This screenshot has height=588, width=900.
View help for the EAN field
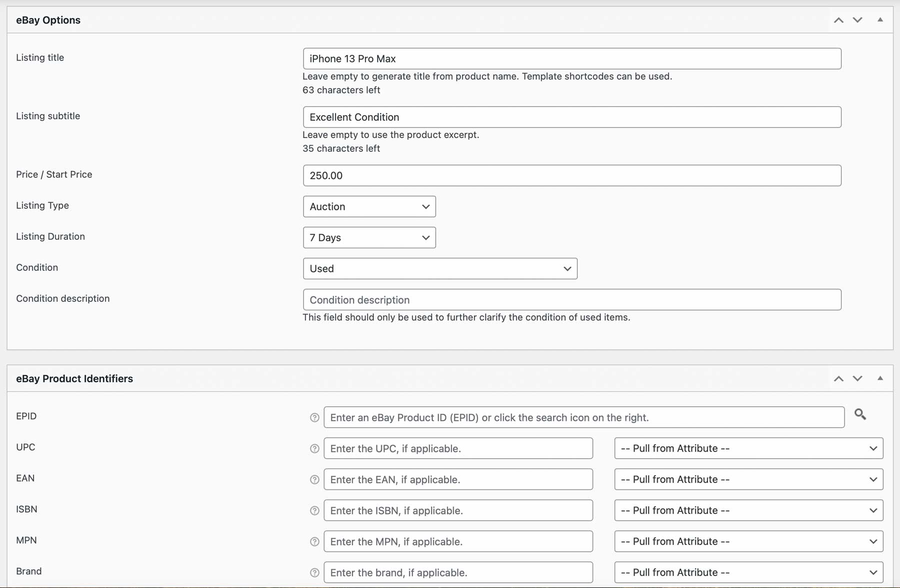(x=314, y=480)
